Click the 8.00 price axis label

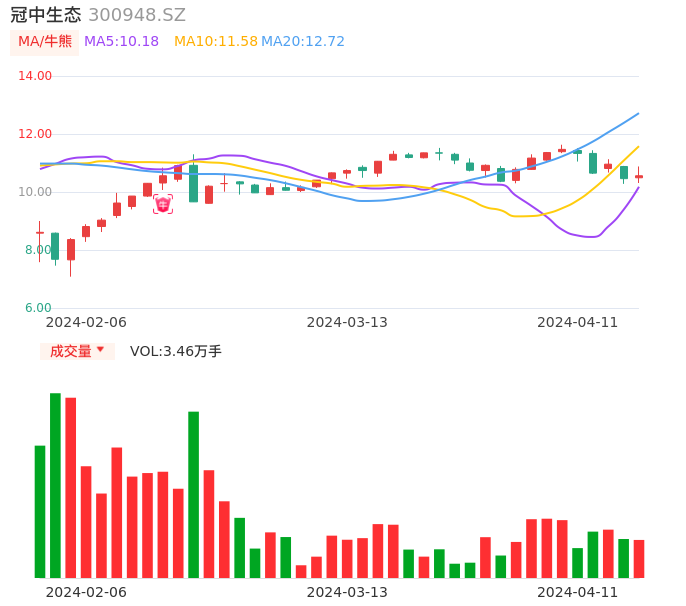tap(38, 250)
